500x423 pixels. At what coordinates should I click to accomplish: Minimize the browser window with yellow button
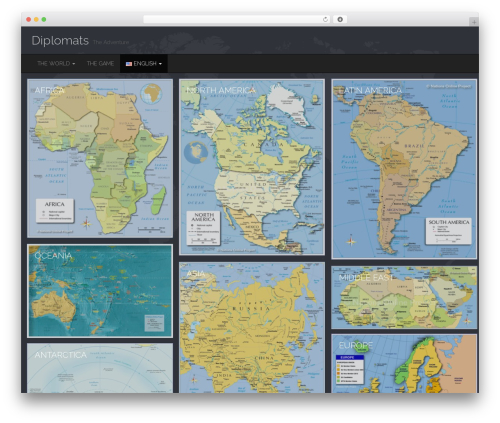36,19
